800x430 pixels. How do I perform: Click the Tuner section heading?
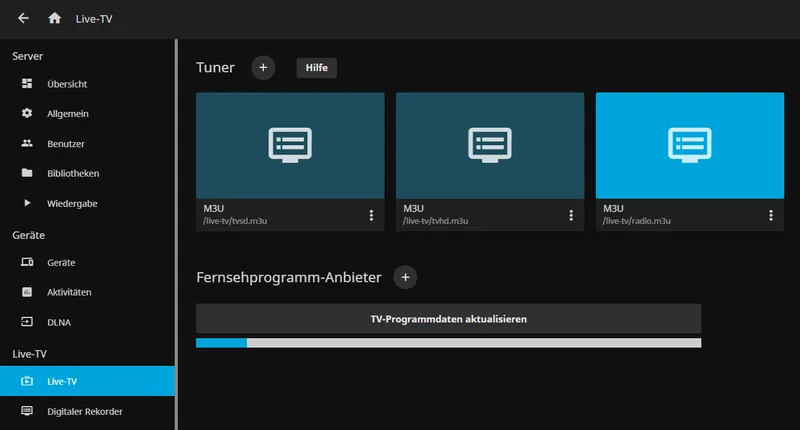click(x=215, y=67)
